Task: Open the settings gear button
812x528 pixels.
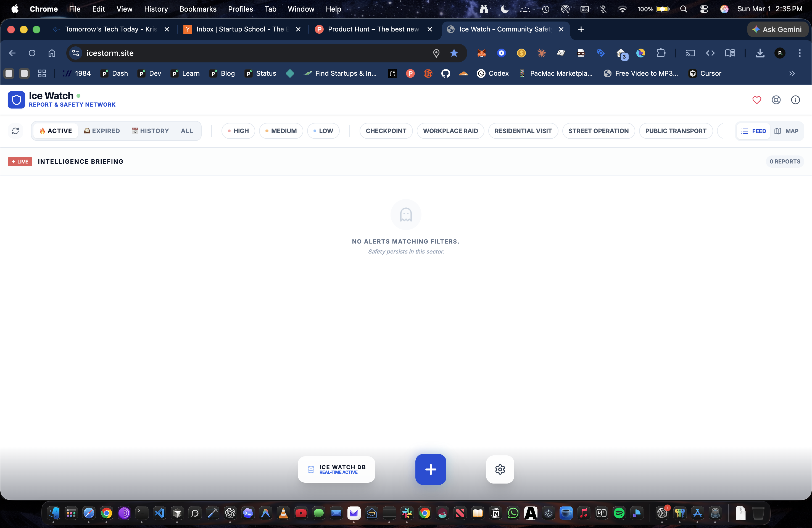Action: (x=500, y=469)
